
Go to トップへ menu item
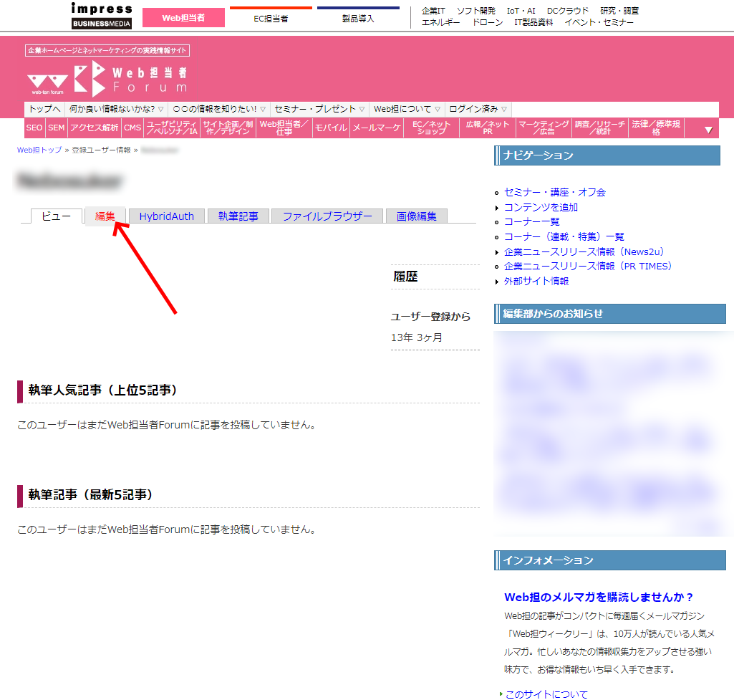coord(44,109)
